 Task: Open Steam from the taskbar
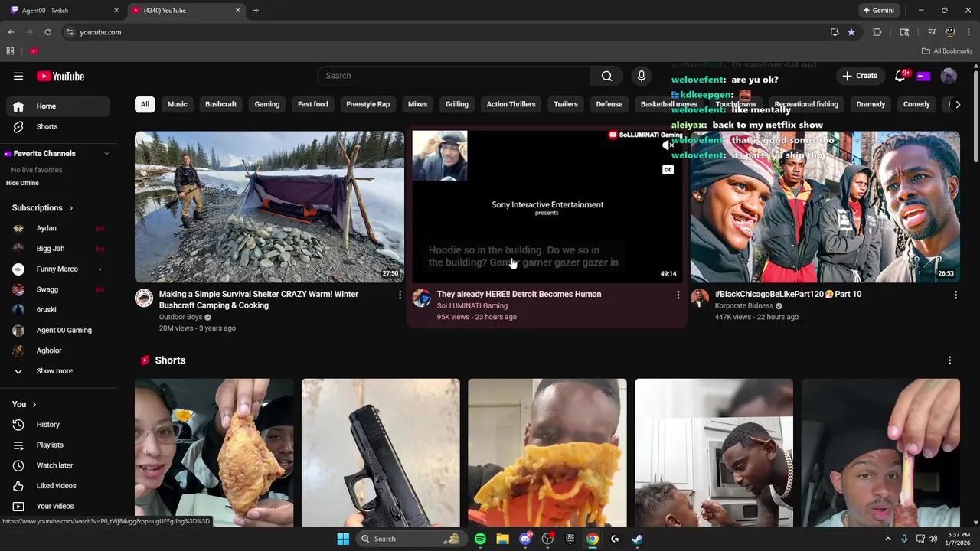point(637,539)
